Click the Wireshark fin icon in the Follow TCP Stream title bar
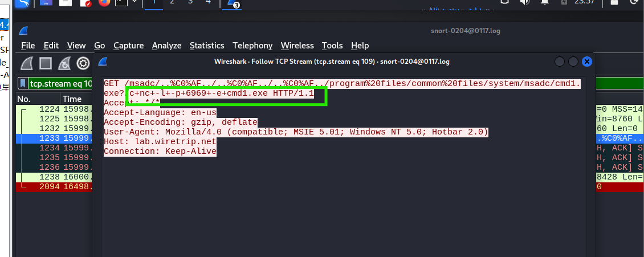Image resolution: width=644 pixels, height=257 pixels. point(103,62)
